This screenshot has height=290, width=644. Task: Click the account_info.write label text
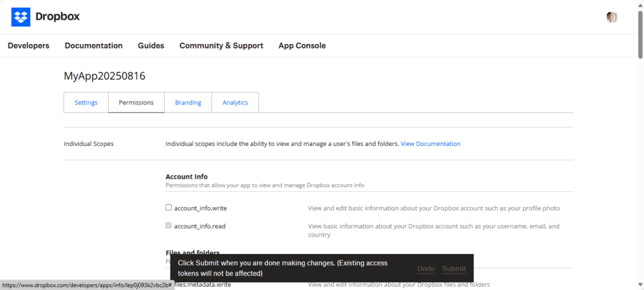tap(201, 208)
